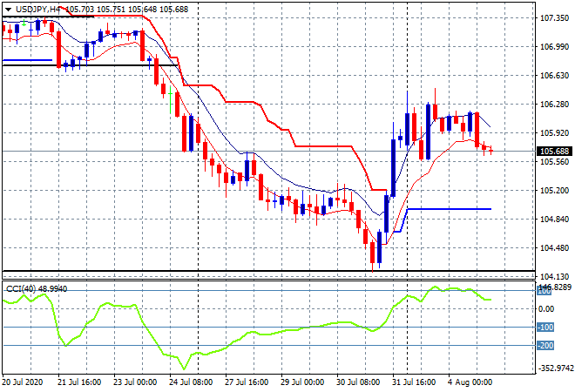Click the 24 Jul 08:00 time label
Screen dimensions: 575x392
pos(191,382)
